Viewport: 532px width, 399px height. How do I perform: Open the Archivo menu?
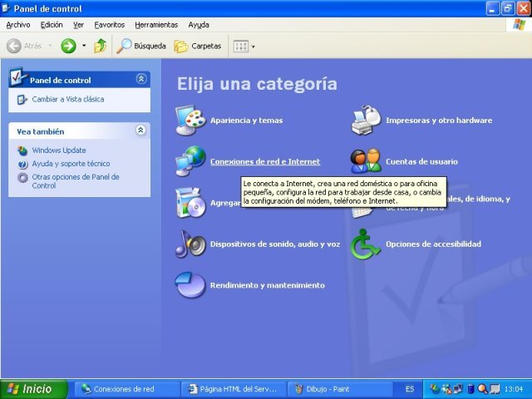coord(18,25)
